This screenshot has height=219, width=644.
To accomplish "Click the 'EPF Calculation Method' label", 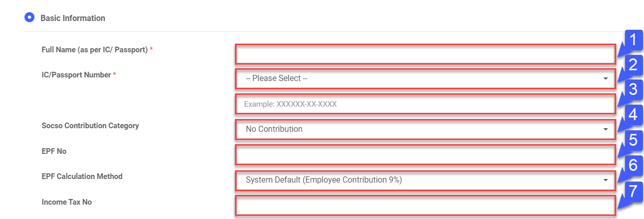I will 82,176.
